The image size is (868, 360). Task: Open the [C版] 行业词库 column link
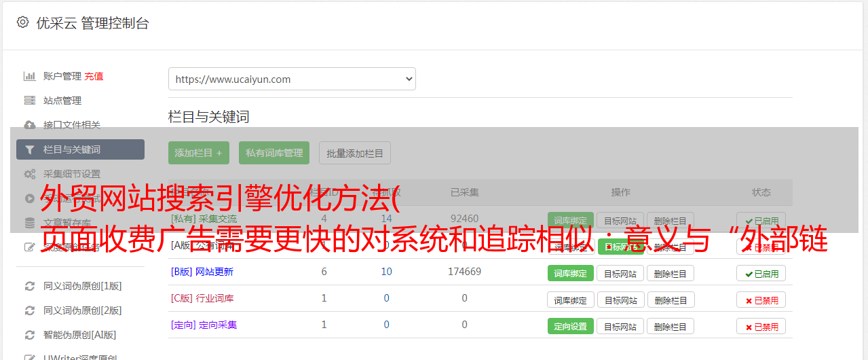point(202,298)
